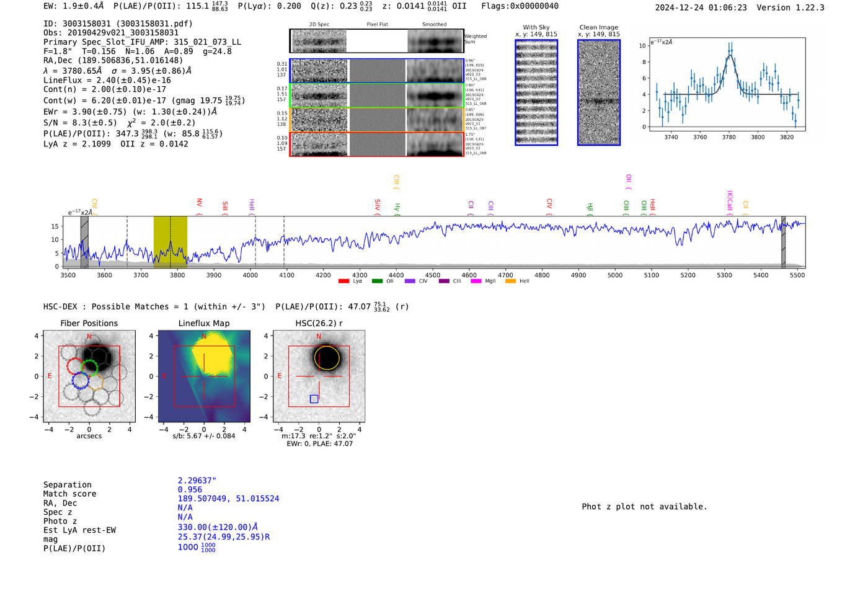Image resolution: width=868 pixels, height=591 pixels.
Task: Click the Match score value 0.956
Action: (x=190, y=490)
